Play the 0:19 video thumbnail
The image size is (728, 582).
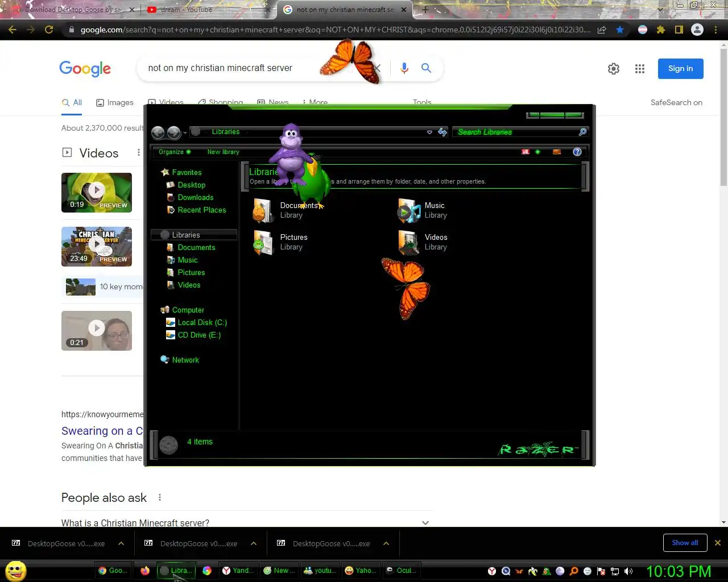(x=97, y=193)
